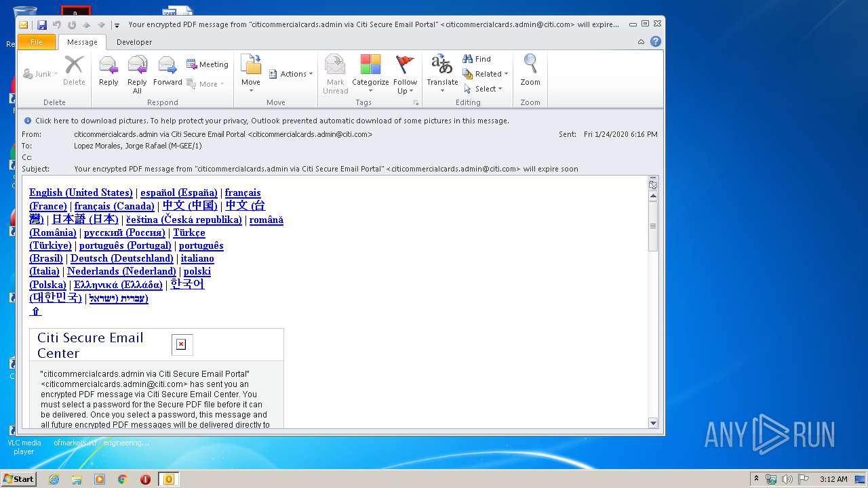
Task: Click Find in the Editing group
Action: pyautogui.click(x=477, y=59)
